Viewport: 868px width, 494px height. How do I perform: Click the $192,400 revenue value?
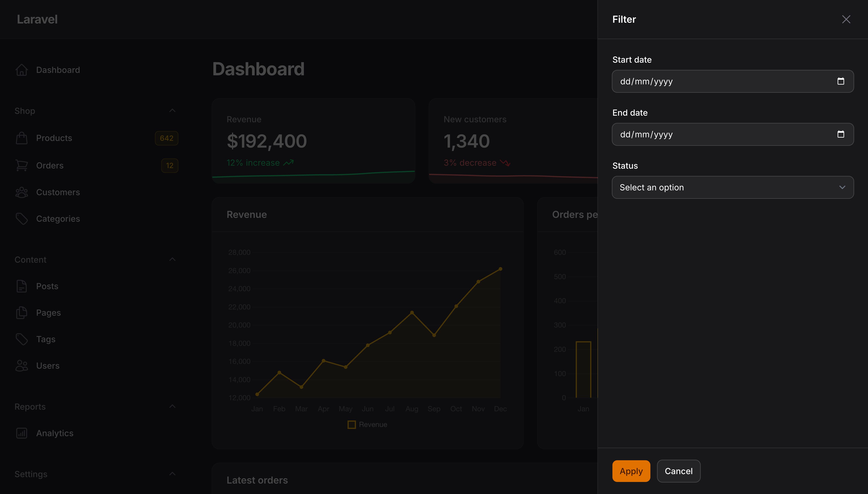(267, 141)
